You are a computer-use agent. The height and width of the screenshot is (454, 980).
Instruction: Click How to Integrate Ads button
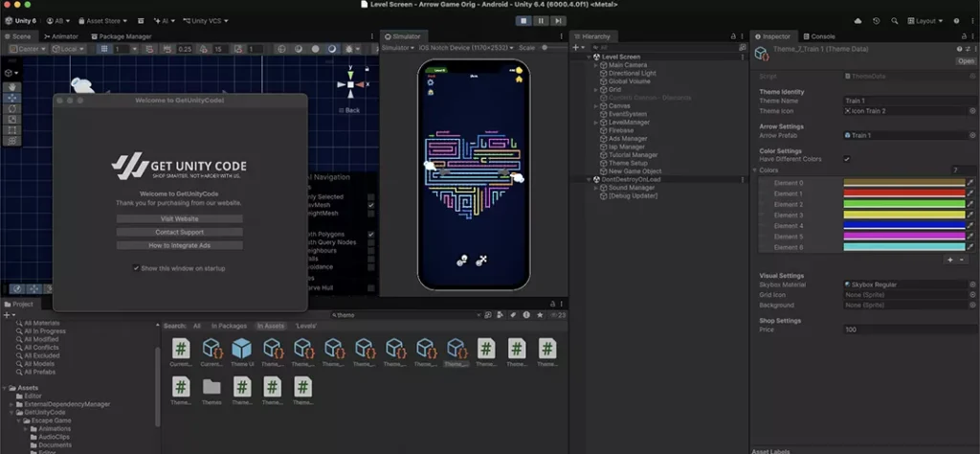(179, 245)
